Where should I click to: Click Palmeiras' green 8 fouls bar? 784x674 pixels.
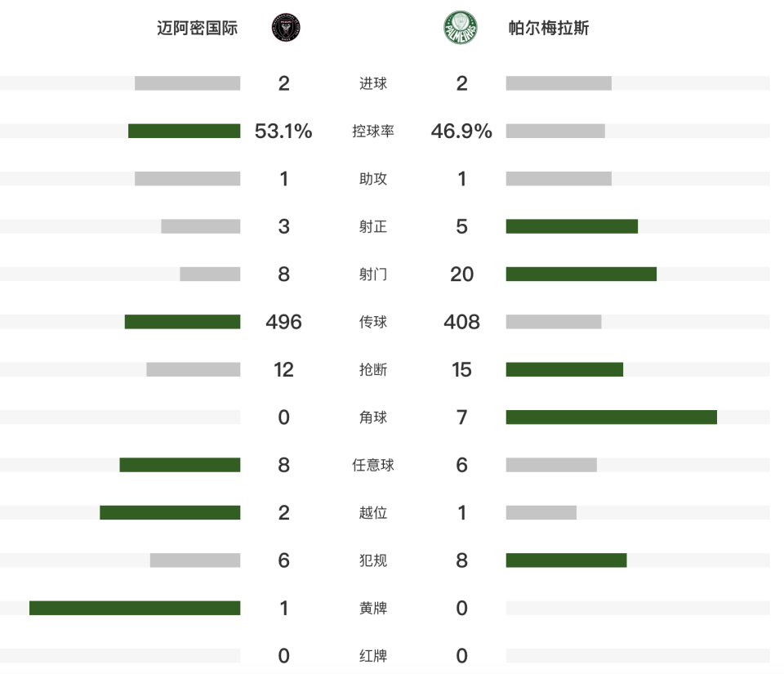[566, 560]
